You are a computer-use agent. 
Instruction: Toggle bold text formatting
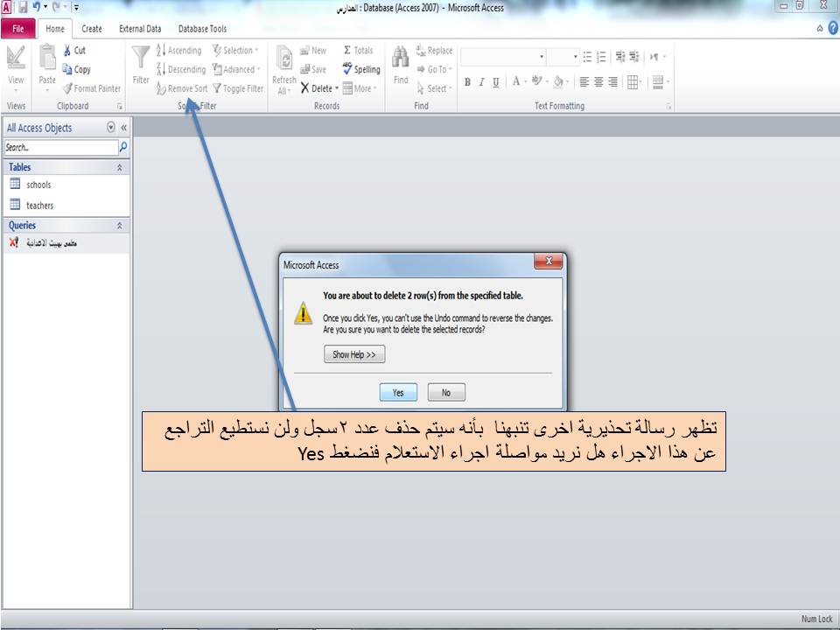[469, 81]
